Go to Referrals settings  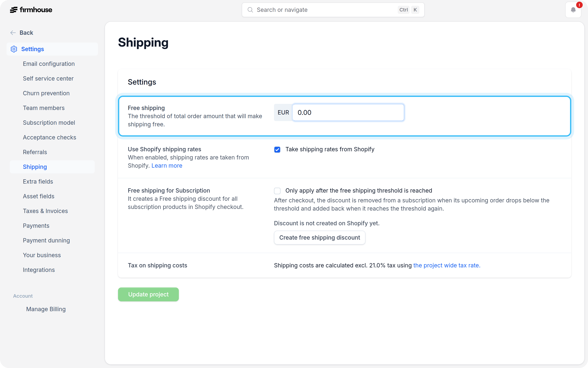[x=35, y=152]
